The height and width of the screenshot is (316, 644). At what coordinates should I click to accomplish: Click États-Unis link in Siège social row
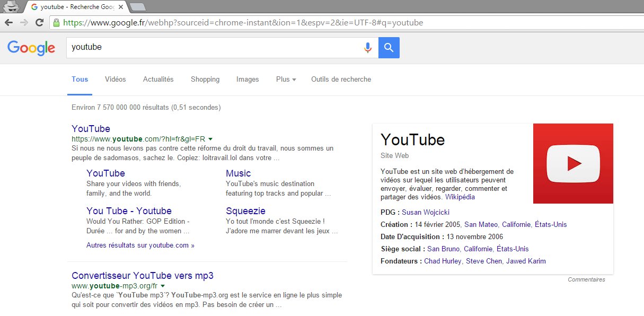tap(513, 249)
